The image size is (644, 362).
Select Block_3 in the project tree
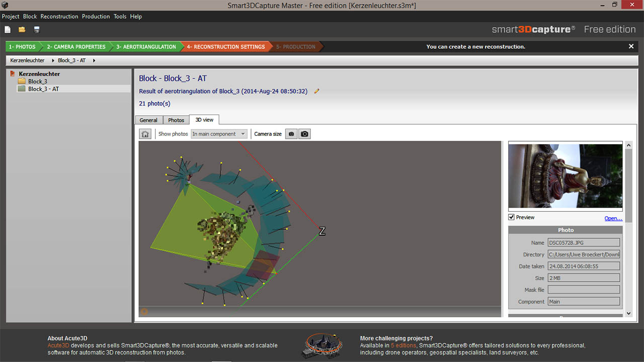pyautogui.click(x=38, y=81)
